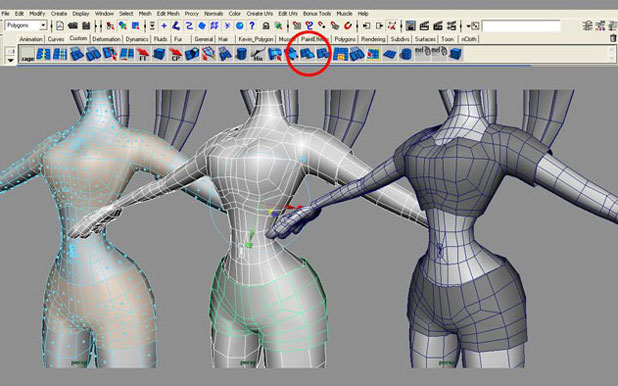Toggle the deformations selection mask lattice icon
This screenshot has height=386, width=618.
pos(214,26)
